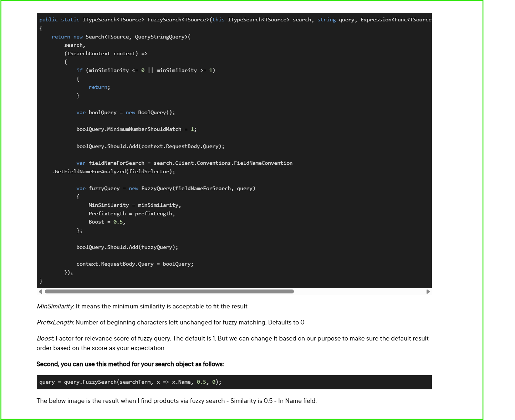Click the 'new FuzzyQuery(fieldNameForSearch, query)' line

click(x=165, y=188)
